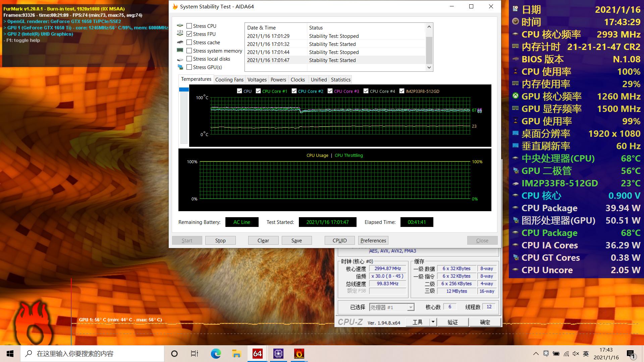The width and height of the screenshot is (644, 362).
Task: Click the blue graph scale slider
Action: tap(184, 89)
